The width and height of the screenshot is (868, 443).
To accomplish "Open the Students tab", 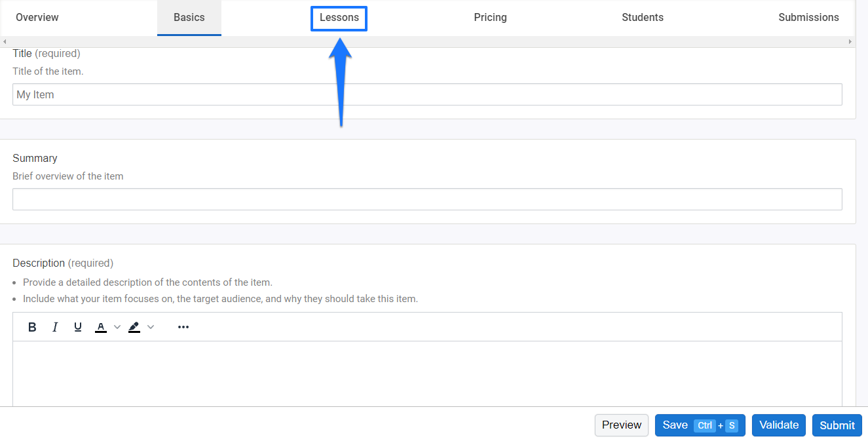I will click(x=643, y=17).
